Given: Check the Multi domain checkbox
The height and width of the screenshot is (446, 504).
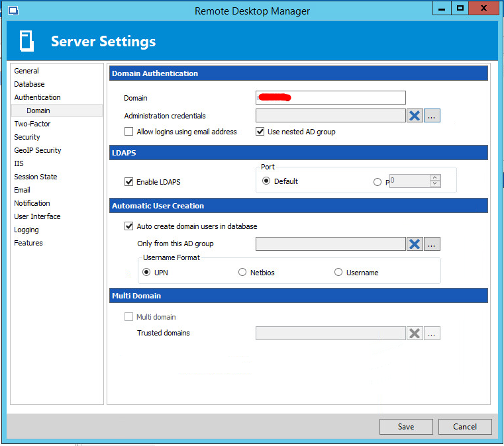Looking at the screenshot, I should coord(128,317).
